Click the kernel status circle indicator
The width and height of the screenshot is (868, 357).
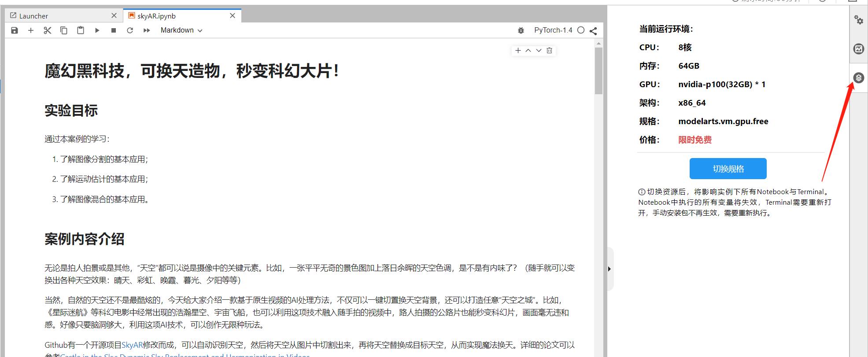581,30
